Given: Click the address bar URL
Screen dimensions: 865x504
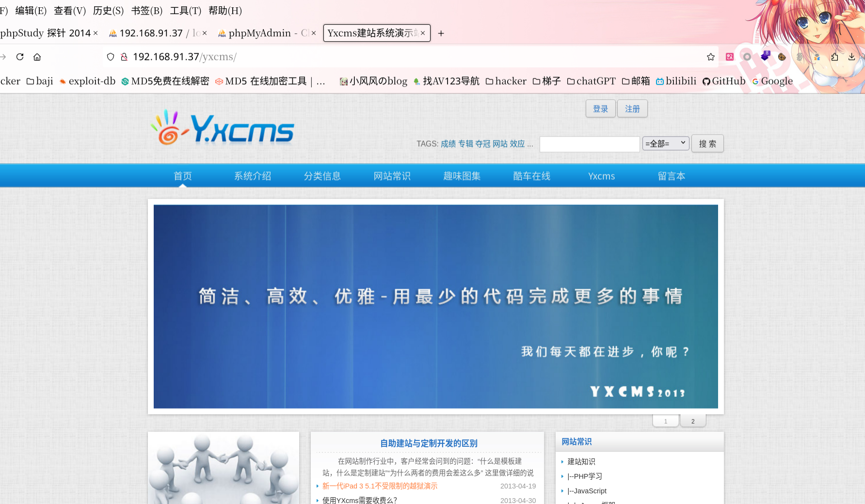Looking at the screenshot, I should (184, 57).
